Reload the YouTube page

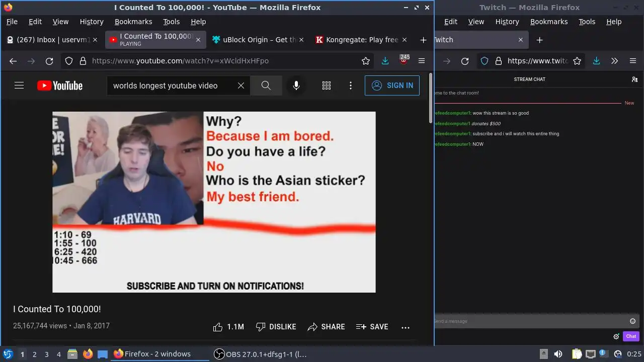click(49, 61)
